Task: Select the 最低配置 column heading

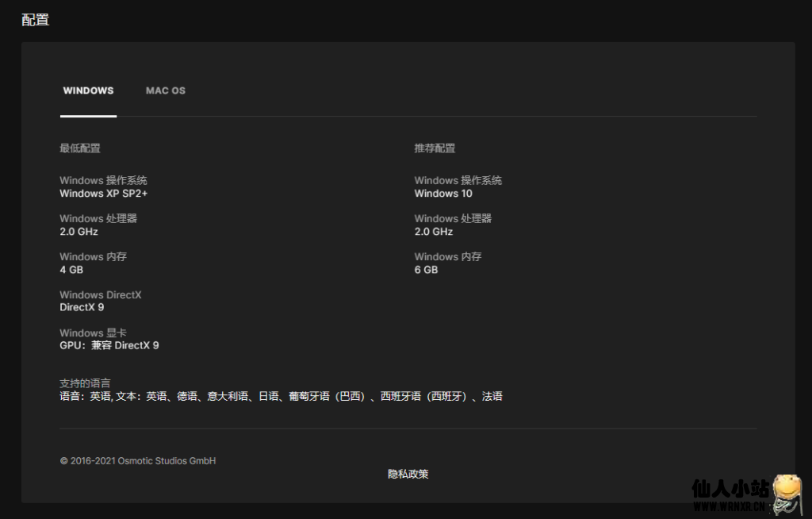Action: click(x=80, y=148)
